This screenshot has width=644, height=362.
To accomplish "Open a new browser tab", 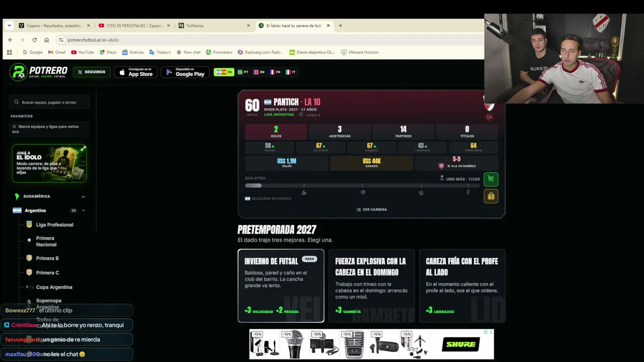I will pyautogui.click(x=340, y=26).
